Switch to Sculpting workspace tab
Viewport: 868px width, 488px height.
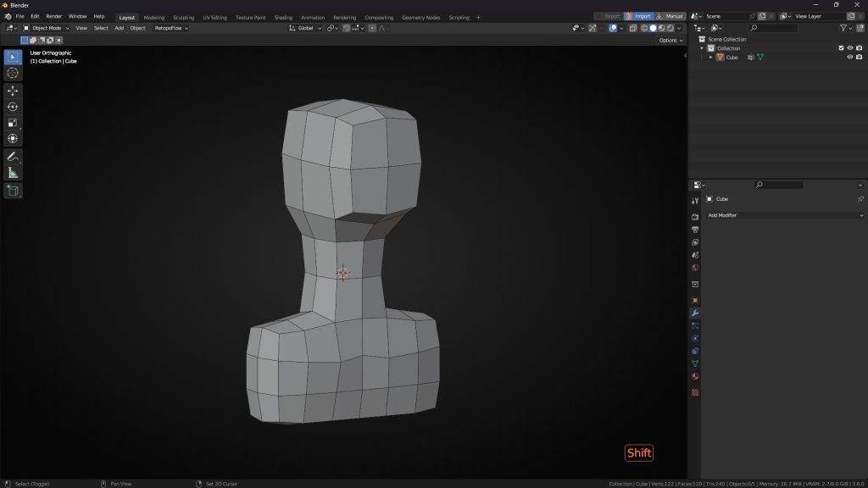coord(184,17)
